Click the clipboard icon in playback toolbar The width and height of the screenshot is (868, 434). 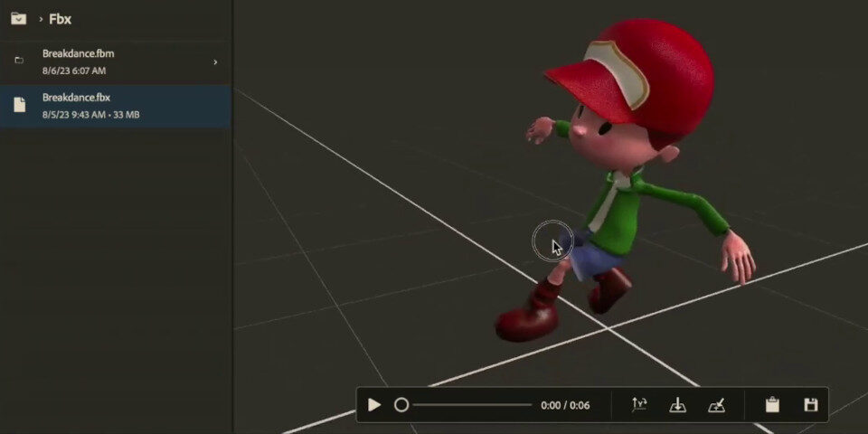click(x=772, y=405)
